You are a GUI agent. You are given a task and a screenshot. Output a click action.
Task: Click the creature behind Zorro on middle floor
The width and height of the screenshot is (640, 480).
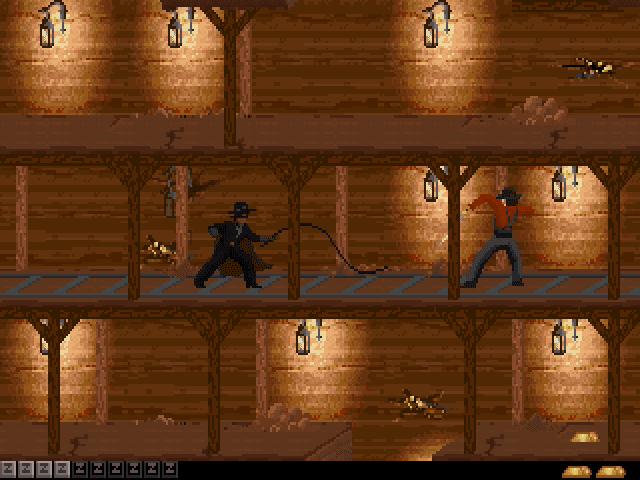(x=160, y=250)
